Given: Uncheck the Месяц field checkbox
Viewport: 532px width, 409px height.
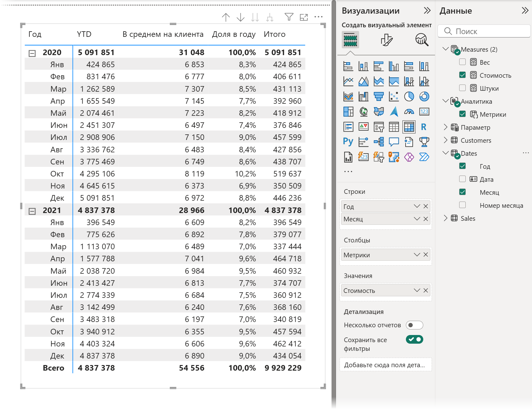Looking at the screenshot, I should (462, 192).
